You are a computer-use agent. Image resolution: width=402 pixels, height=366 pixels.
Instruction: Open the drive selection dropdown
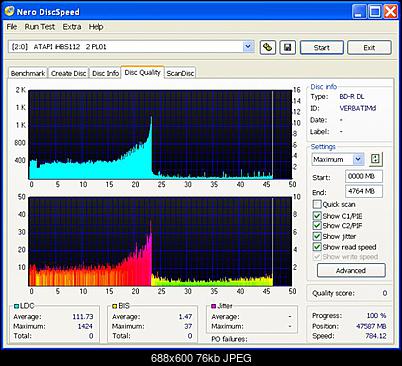[x=248, y=47]
